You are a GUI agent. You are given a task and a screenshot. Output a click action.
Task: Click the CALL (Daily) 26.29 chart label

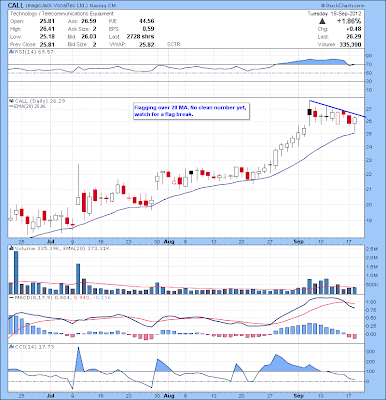(40, 101)
